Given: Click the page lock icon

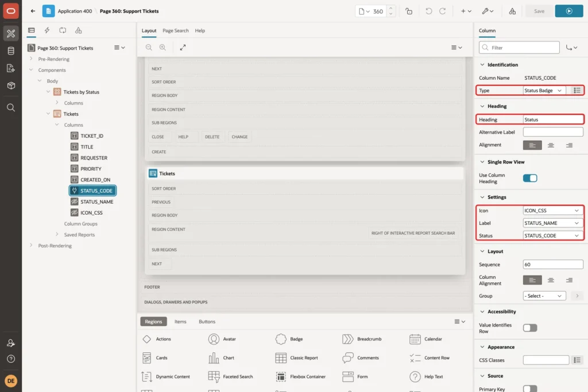Looking at the screenshot, I should [409, 11].
